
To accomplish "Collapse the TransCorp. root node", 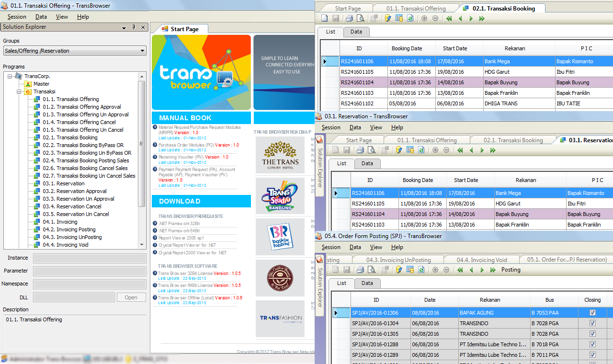I will coord(11,76).
